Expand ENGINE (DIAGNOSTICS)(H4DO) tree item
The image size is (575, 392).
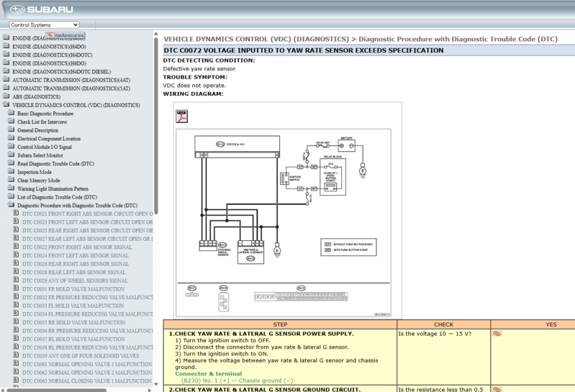pyautogui.click(x=49, y=47)
